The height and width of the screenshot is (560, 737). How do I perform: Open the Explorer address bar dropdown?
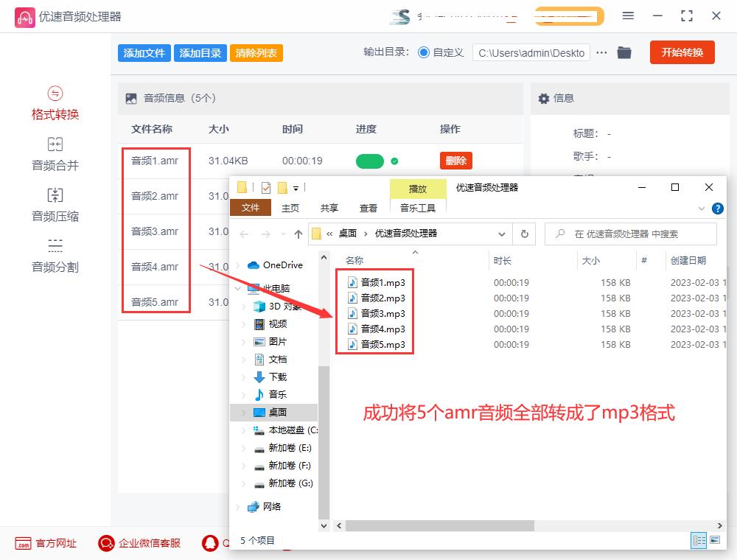(502, 233)
